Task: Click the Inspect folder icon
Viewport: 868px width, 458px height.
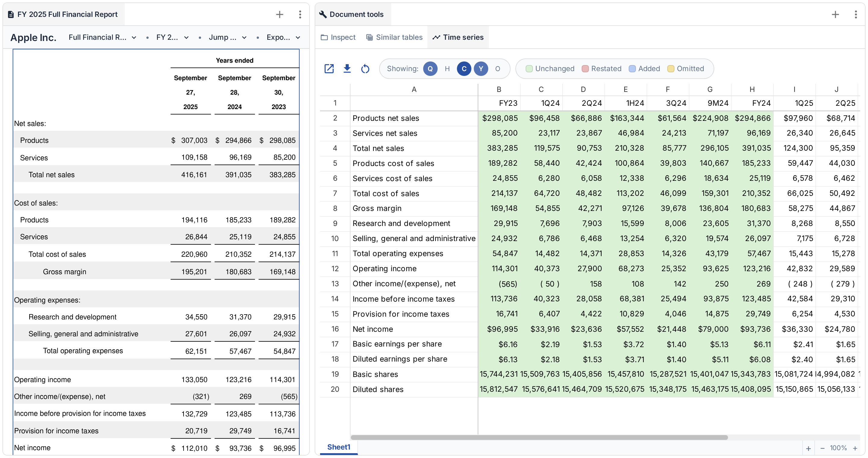Action: 324,37
